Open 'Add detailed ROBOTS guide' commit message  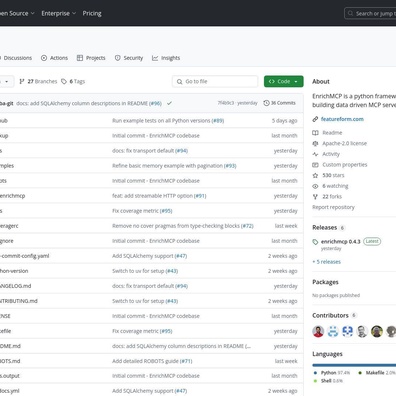point(145,361)
